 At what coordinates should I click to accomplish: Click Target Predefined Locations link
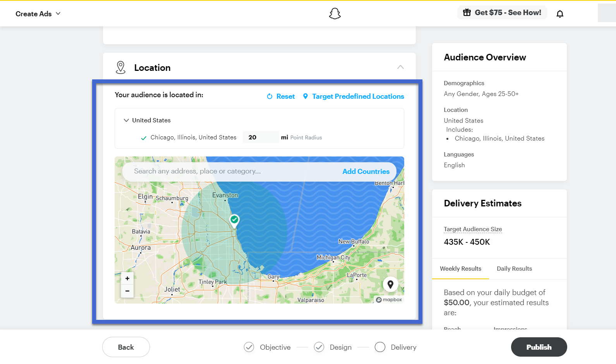pyautogui.click(x=358, y=96)
